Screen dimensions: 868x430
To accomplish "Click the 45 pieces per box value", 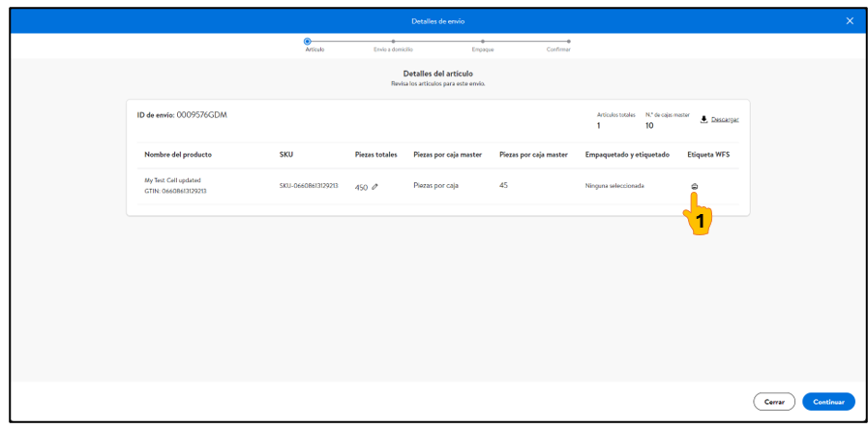I will pos(503,186).
